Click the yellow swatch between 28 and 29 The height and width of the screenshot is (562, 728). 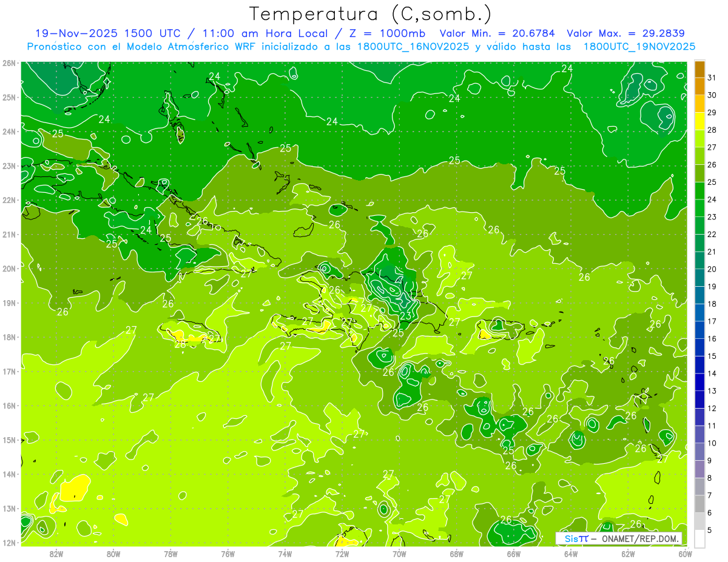pos(699,121)
